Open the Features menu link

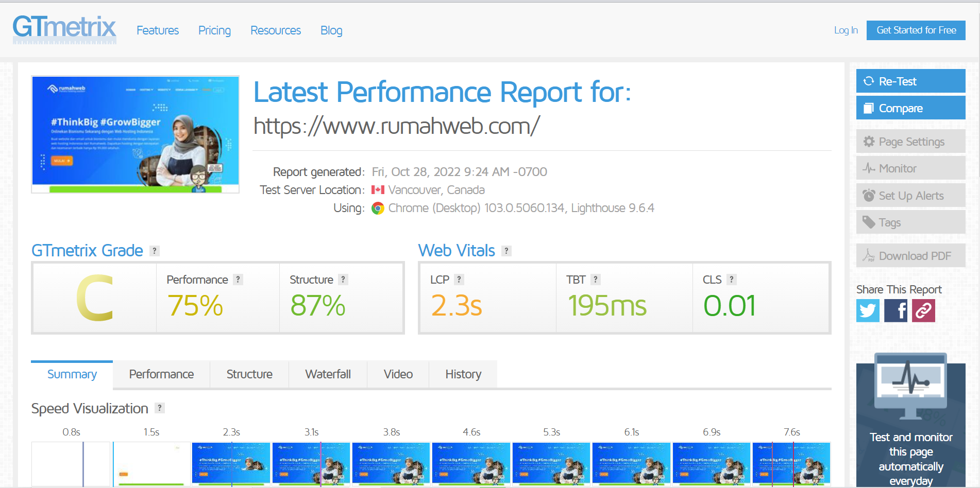[x=158, y=30]
